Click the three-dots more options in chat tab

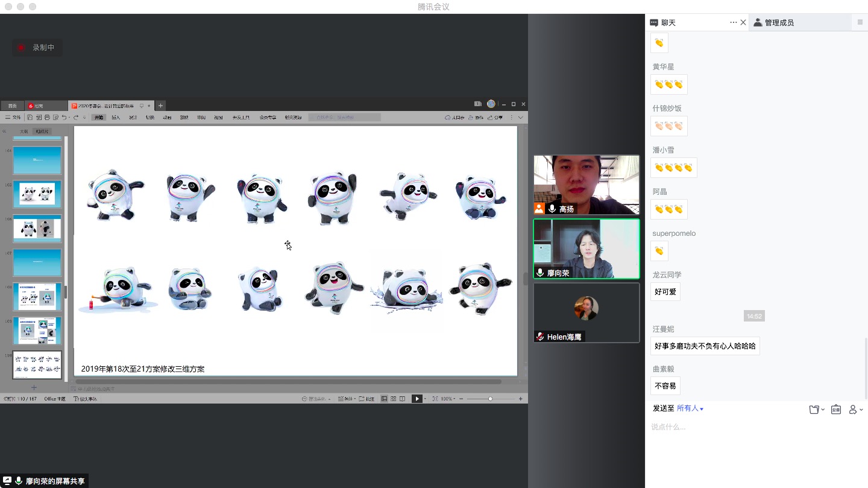pos(733,22)
